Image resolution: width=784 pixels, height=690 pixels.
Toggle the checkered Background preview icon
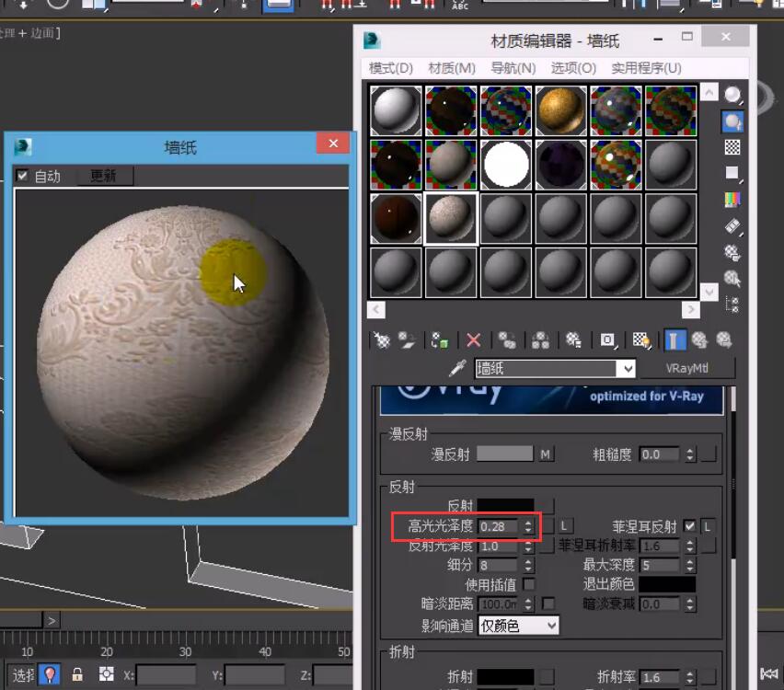pos(732,147)
